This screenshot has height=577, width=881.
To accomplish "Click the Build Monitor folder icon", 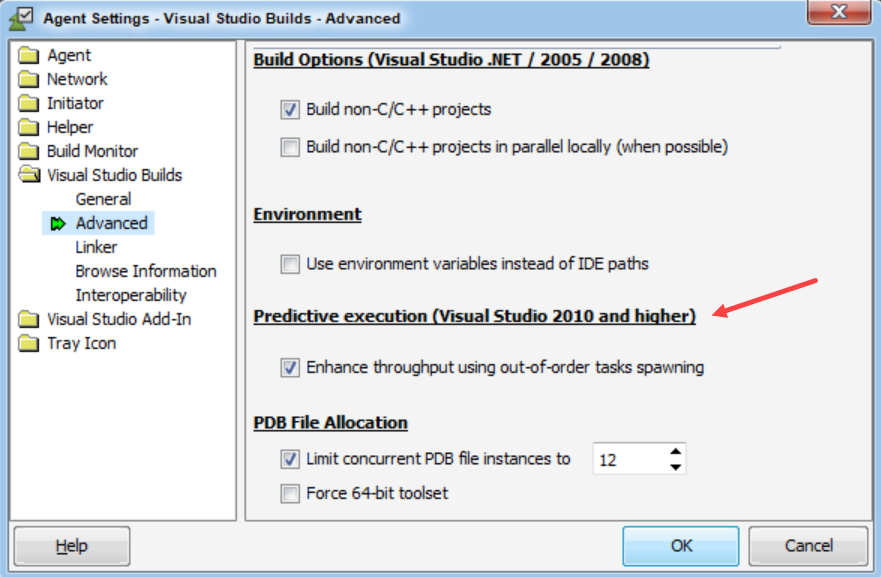I will 28,151.
